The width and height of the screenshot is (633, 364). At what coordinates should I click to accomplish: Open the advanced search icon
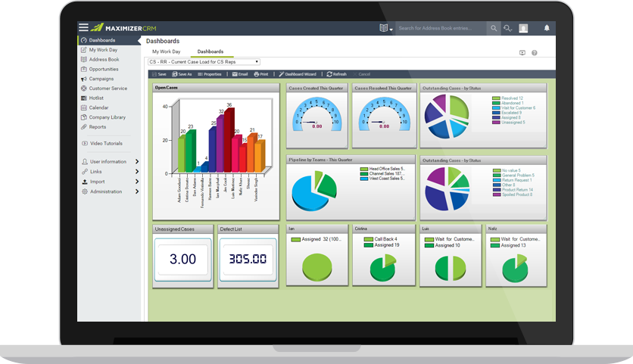508,28
